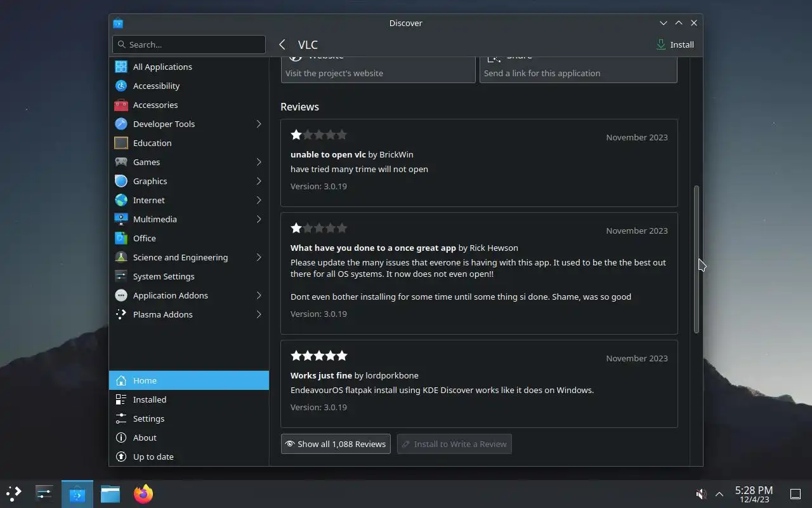Screen dimensions: 812x508
Task: Expand the Games subcategories
Action: point(259,162)
